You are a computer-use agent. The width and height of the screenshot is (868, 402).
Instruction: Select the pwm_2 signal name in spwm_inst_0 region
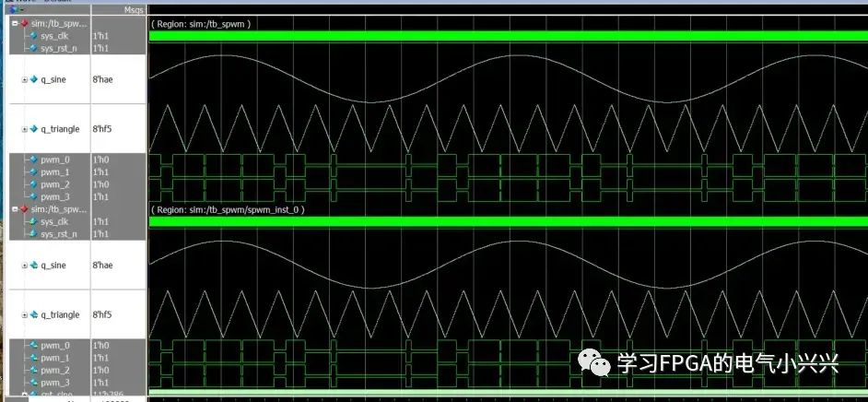pyautogui.click(x=55, y=370)
